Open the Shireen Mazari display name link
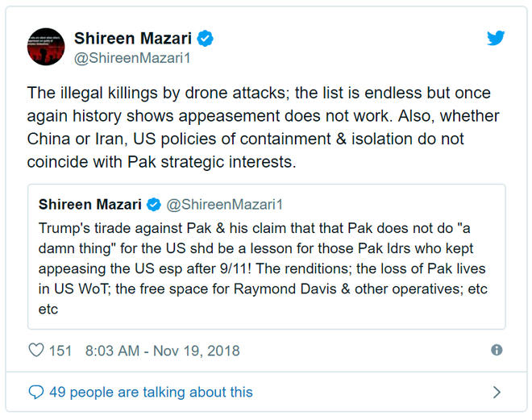Screen dimensions: 532x420 pos(133,38)
